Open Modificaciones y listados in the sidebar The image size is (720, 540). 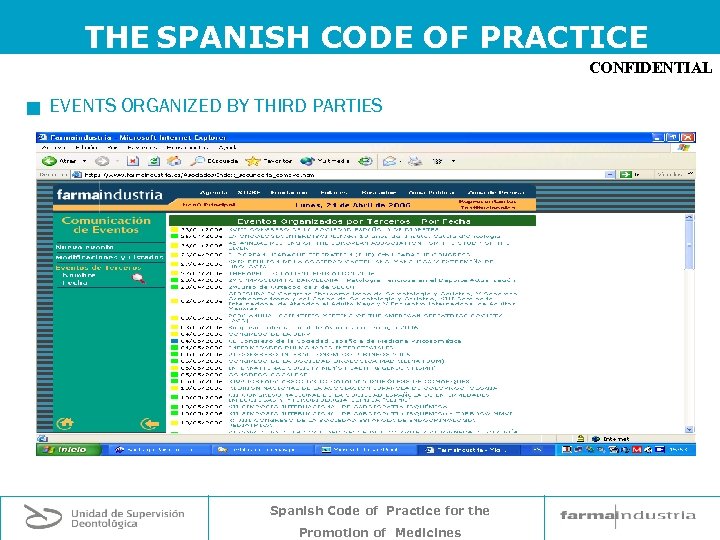(109, 257)
